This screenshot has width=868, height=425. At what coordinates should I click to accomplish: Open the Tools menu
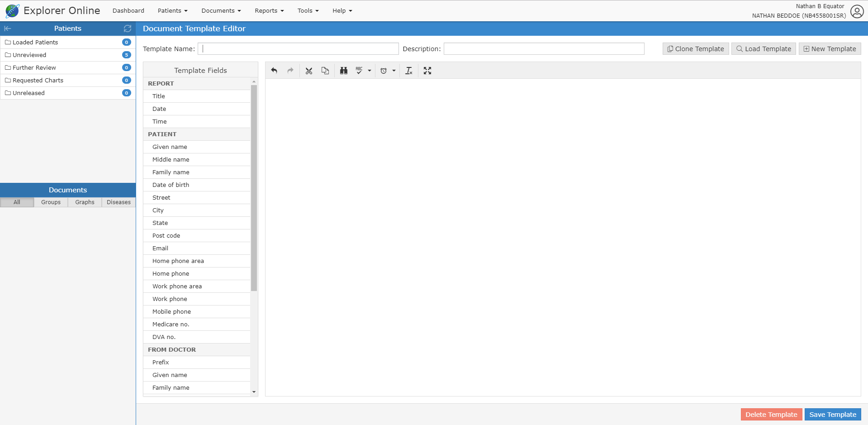tap(308, 11)
